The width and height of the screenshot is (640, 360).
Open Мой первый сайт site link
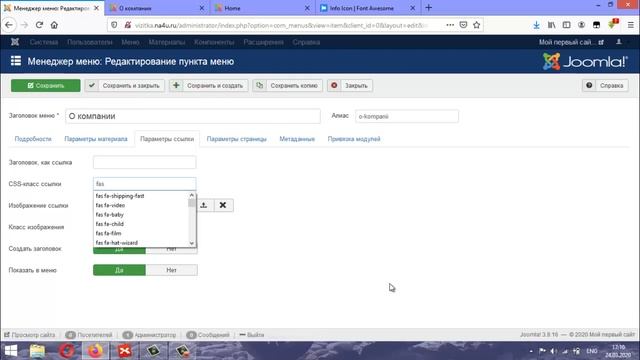coord(571,42)
